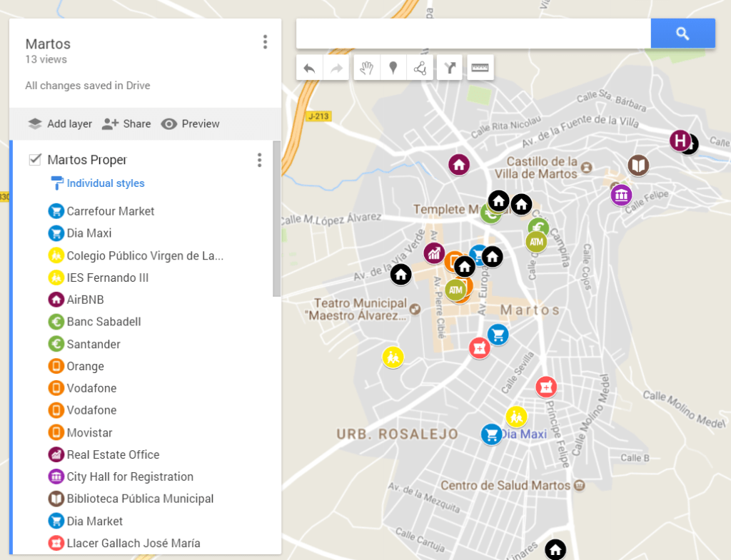The width and height of the screenshot is (731, 560).
Task: Click the brown library book marker on map
Action: (638, 166)
